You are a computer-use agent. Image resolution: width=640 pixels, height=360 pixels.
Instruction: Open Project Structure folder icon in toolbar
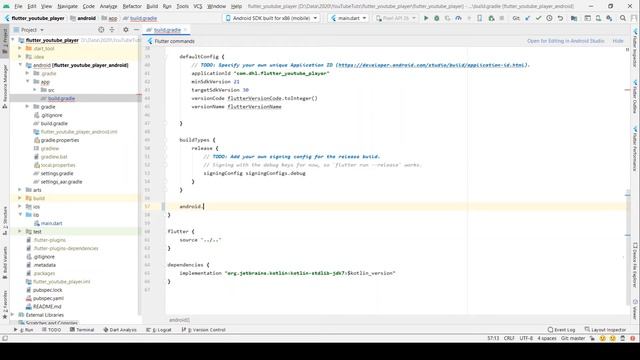click(x=574, y=18)
